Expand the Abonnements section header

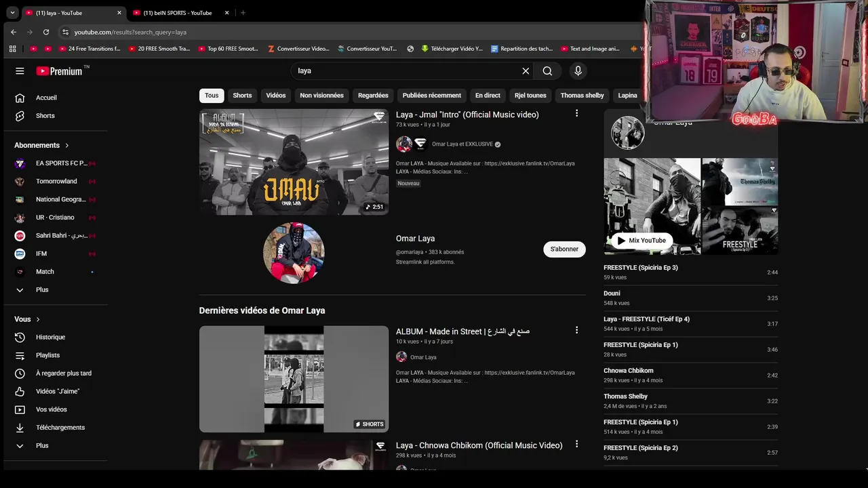pos(42,145)
